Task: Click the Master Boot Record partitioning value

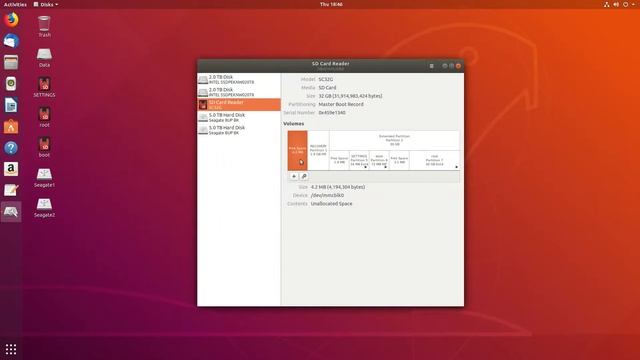Action: click(x=341, y=104)
